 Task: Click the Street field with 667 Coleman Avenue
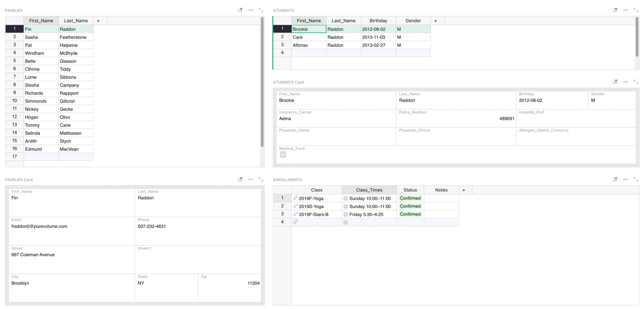pyautogui.click(x=72, y=259)
